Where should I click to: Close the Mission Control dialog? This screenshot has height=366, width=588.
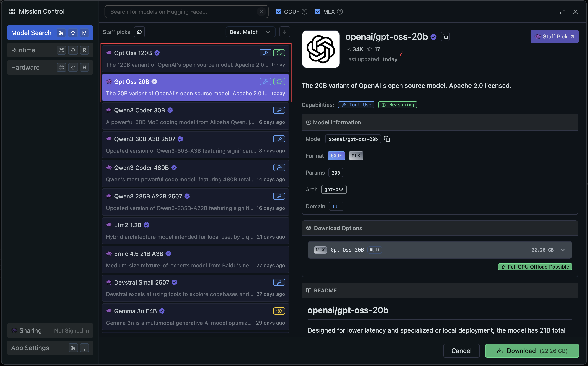[x=575, y=12]
